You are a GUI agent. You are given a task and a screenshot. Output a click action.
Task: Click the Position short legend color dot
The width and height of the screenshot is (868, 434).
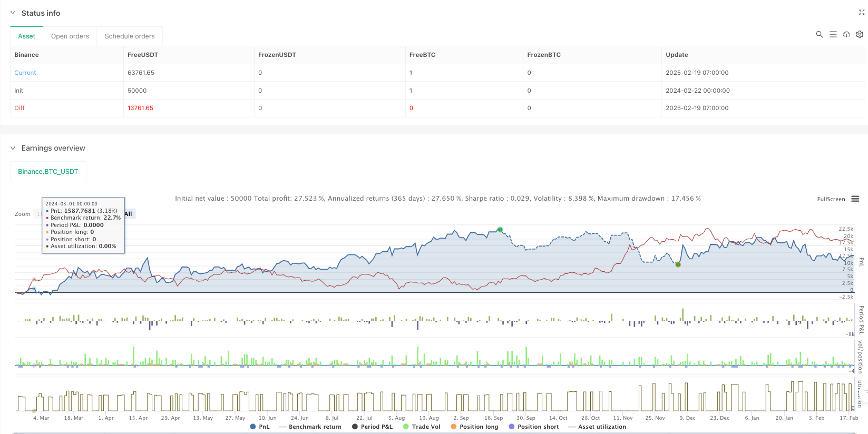coord(511,427)
